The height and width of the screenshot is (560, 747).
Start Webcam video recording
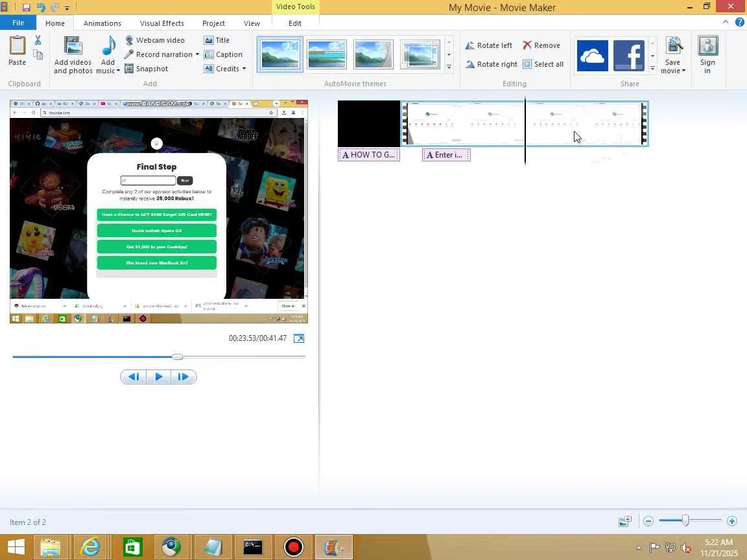coord(155,40)
